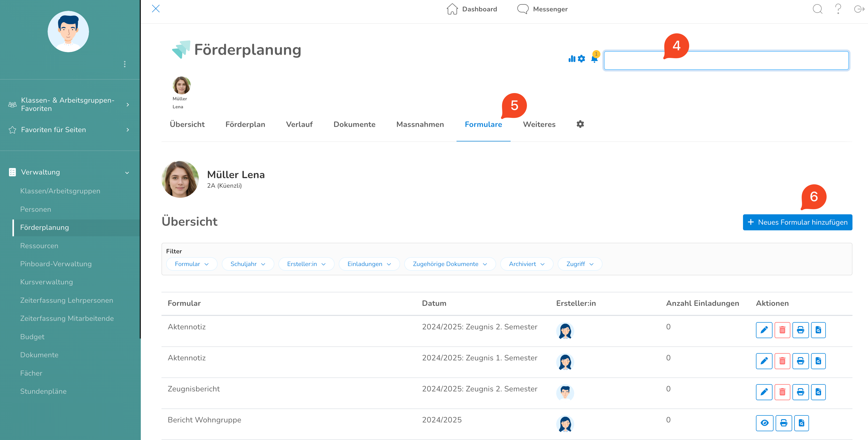Open Personen in the sidebar
This screenshot has width=868, height=440.
(35, 209)
